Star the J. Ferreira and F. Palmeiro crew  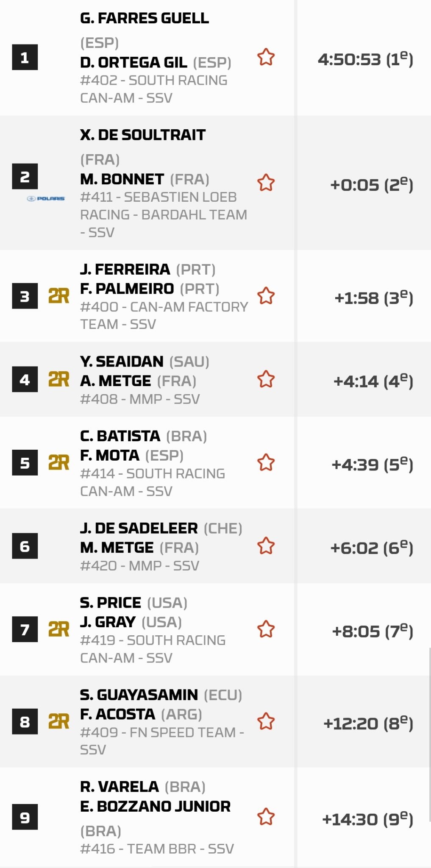pyautogui.click(x=266, y=296)
